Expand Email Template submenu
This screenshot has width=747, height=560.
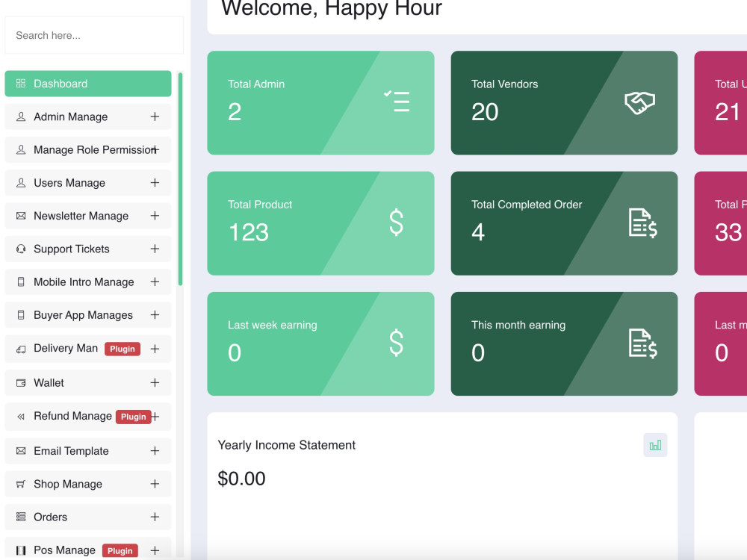[155, 451]
